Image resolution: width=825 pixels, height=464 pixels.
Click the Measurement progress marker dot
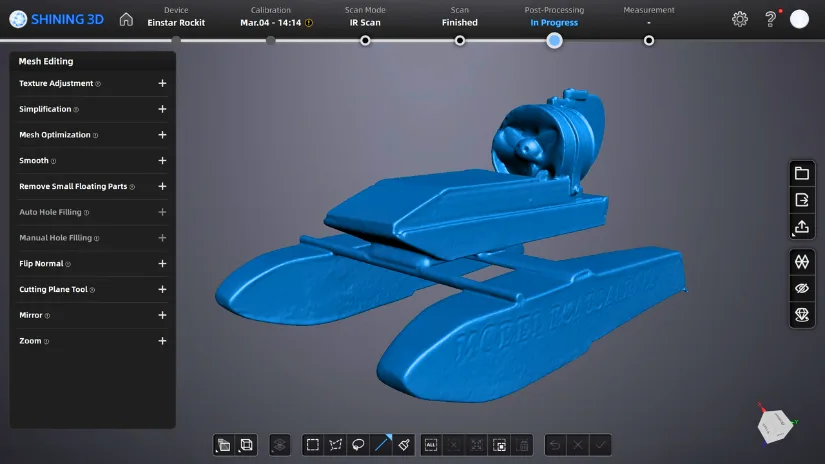pos(649,41)
